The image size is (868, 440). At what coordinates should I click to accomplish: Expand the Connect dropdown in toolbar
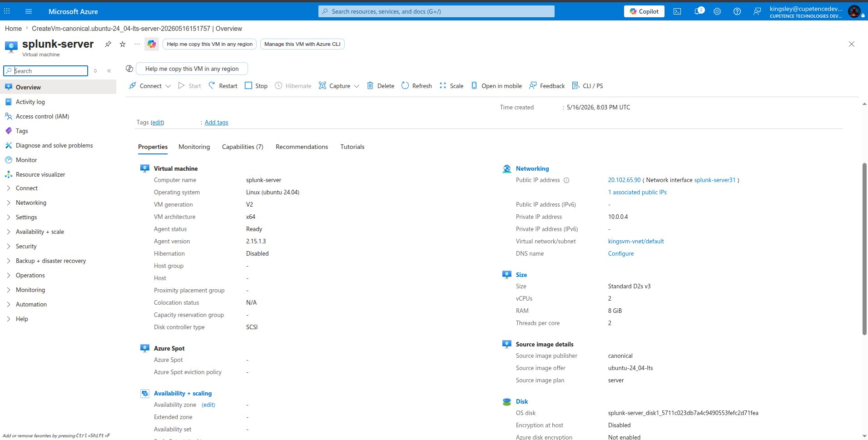[168, 86]
